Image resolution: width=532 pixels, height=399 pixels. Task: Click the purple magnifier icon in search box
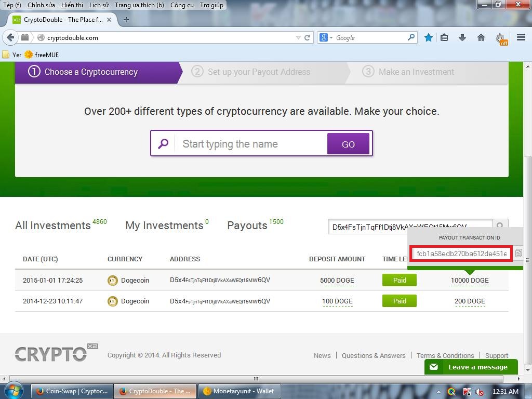click(x=163, y=144)
